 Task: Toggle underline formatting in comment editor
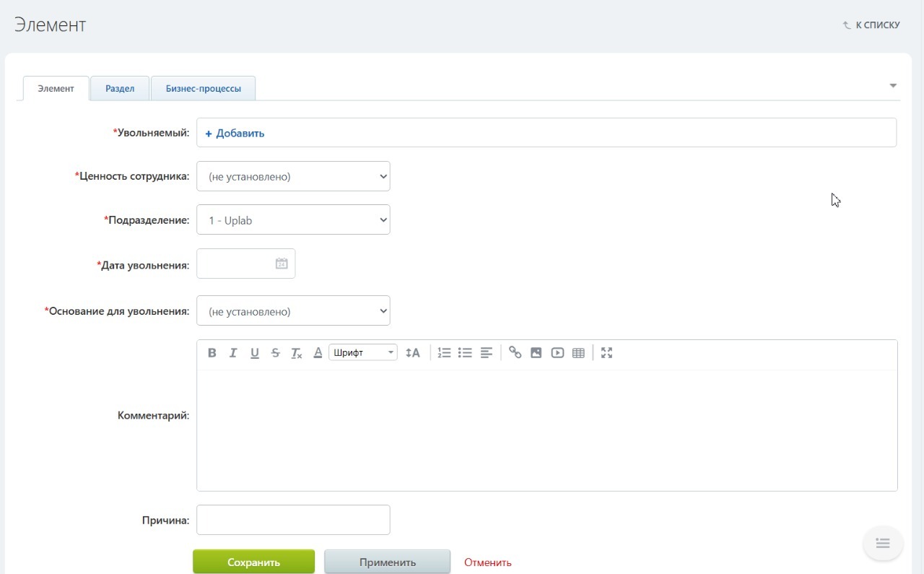[254, 353]
